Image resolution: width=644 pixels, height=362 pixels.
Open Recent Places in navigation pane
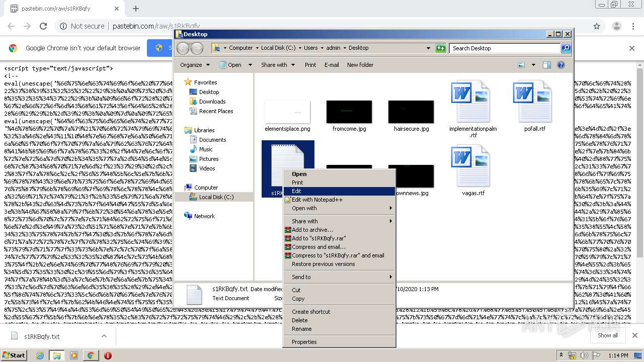(x=216, y=111)
